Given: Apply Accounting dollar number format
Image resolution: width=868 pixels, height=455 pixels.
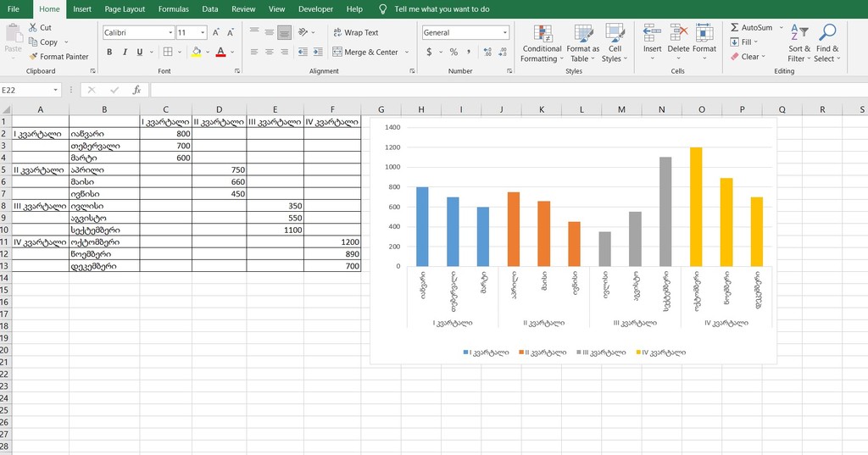Looking at the screenshot, I should [429, 52].
